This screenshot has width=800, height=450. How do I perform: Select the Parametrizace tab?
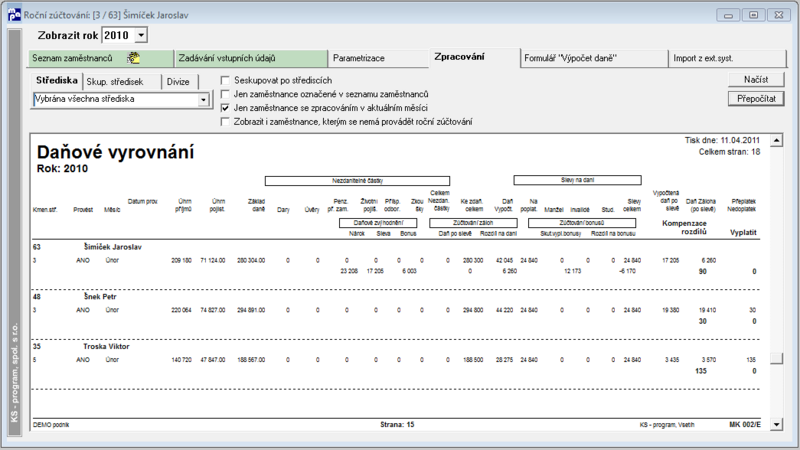(x=378, y=58)
